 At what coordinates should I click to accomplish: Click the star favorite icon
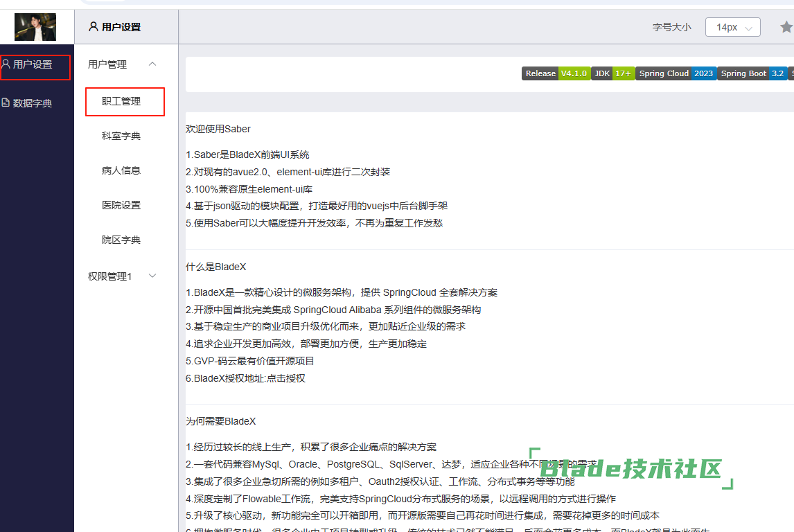coord(786,27)
